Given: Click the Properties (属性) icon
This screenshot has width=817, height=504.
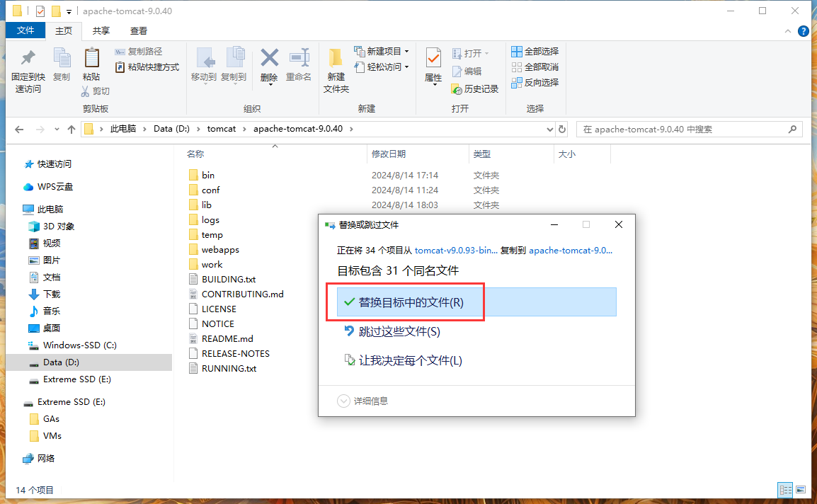Looking at the screenshot, I should 433,57.
